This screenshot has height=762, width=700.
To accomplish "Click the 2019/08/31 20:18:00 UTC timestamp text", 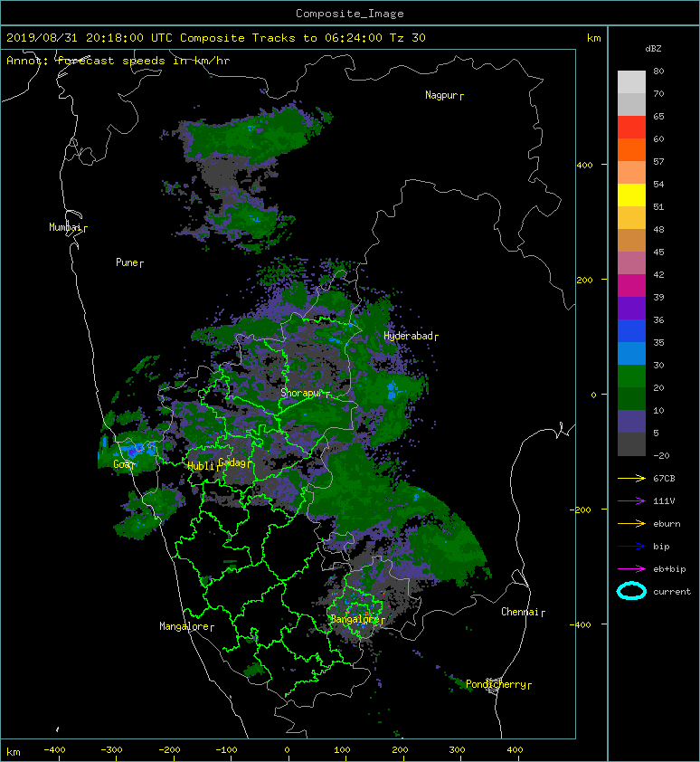I will point(90,38).
